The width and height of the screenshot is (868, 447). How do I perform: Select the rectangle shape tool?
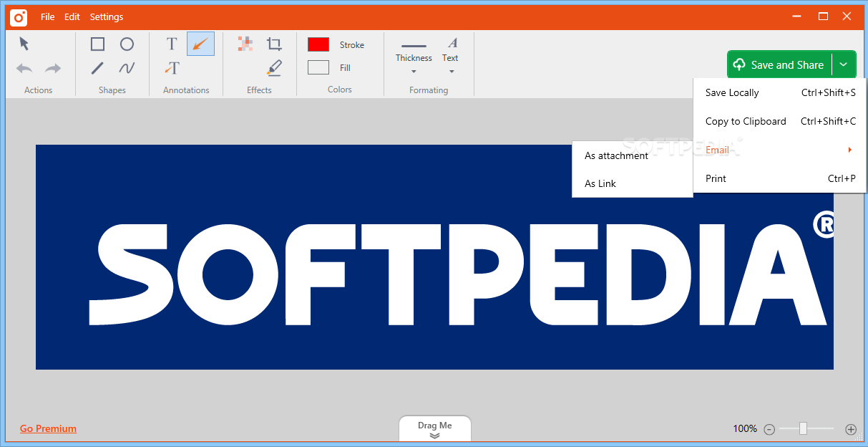point(98,44)
